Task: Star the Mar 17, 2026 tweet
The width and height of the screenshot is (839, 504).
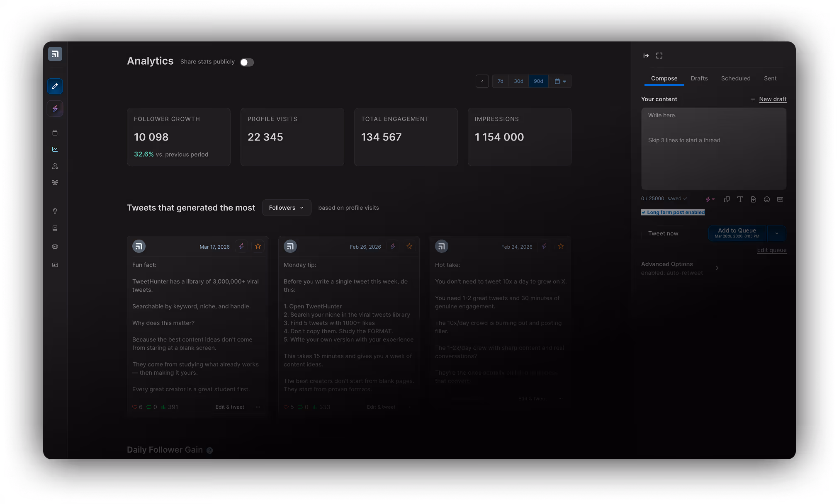Action: point(258,246)
